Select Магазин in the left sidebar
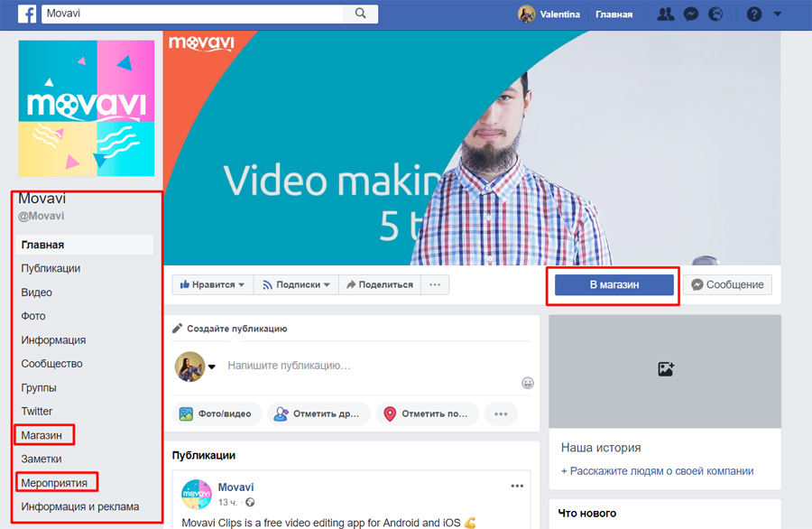 coord(42,435)
